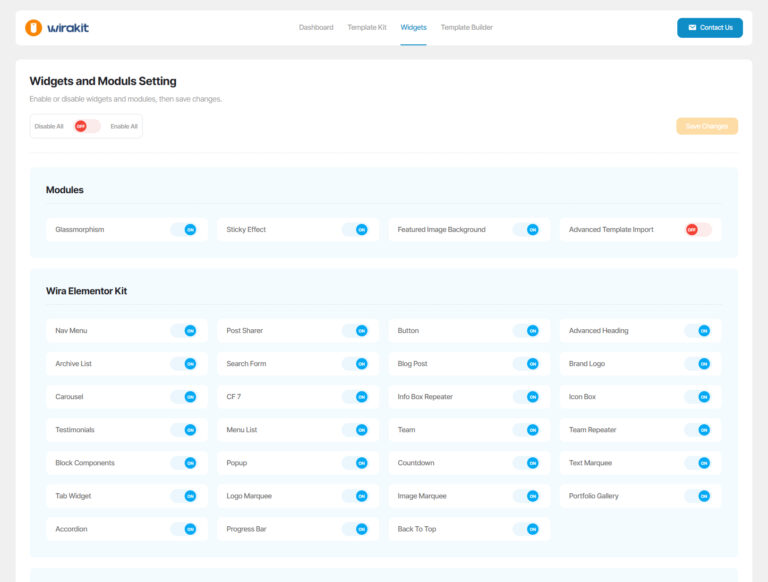The image size is (768, 582).
Task: Click the envelope icon in Contact Us
Action: coord(692,28)
